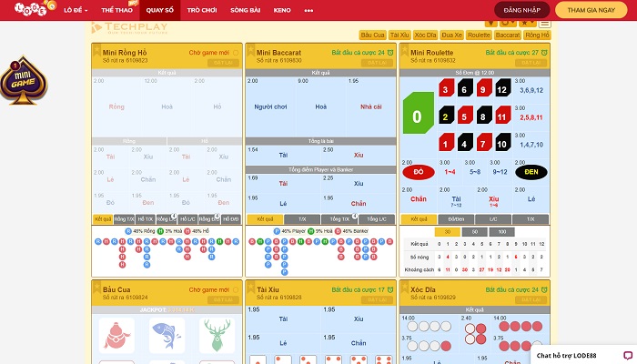Screen dimensions: 637x364
Task: Open the three-dots more menu
Action: 308,10
